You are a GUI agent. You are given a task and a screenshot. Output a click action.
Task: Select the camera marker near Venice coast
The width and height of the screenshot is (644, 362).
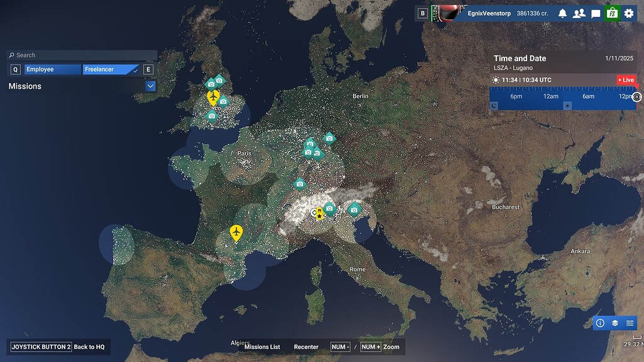(354, 210)
